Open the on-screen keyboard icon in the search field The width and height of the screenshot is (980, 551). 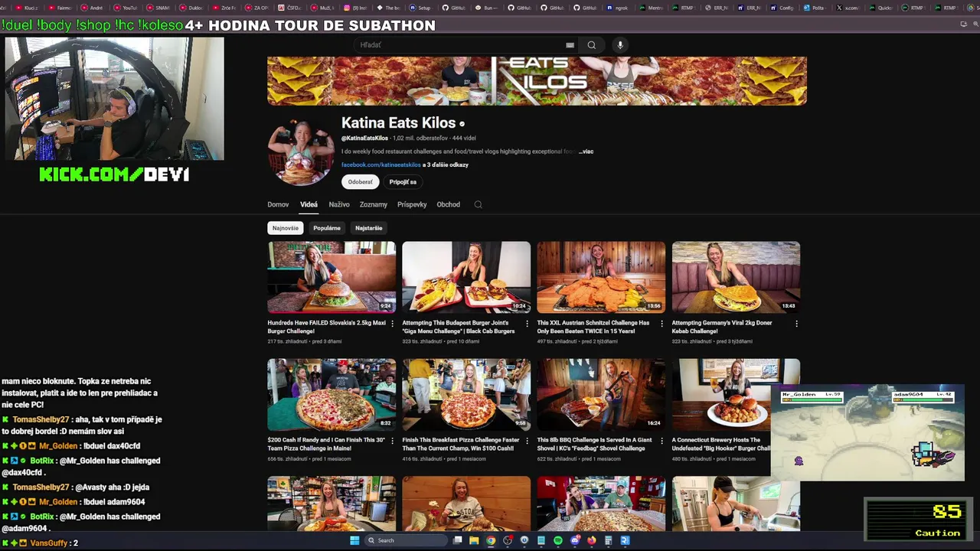[570, 45]
